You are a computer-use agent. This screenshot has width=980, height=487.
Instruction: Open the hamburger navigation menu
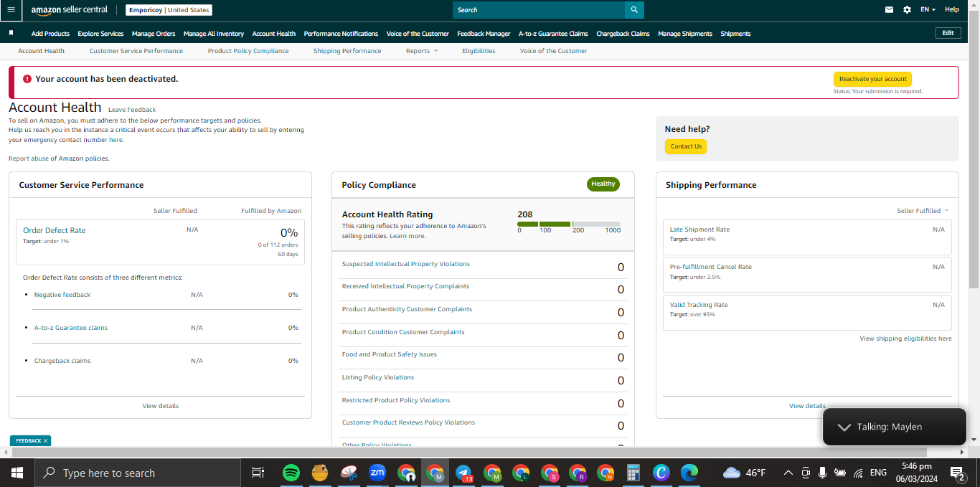11,10
